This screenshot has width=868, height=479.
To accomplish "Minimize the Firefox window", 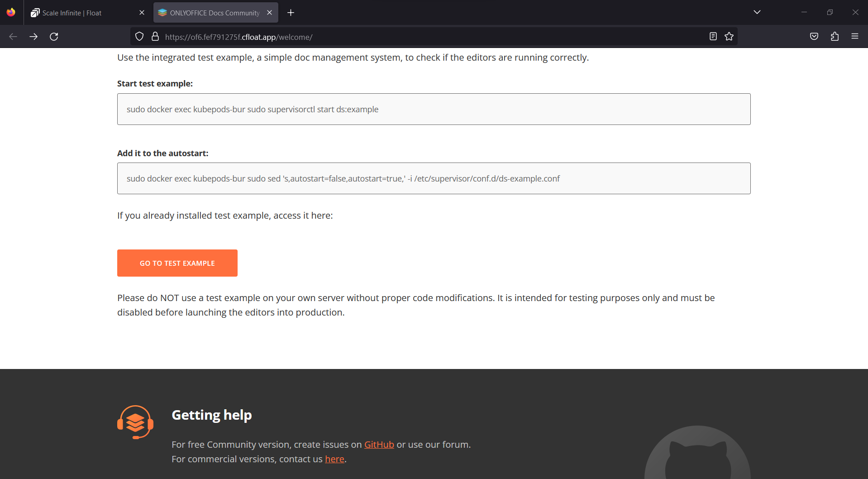I will pos(804,12).
